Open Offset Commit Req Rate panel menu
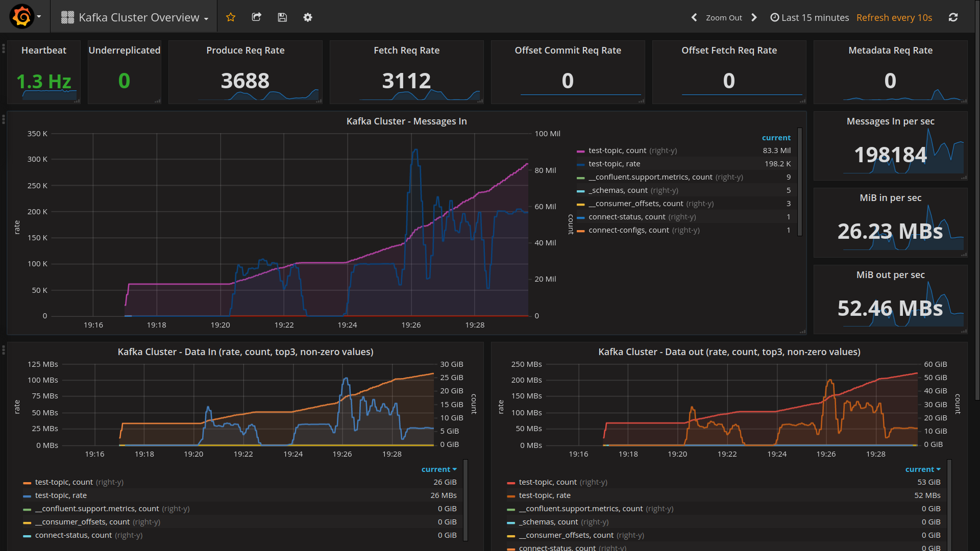The width and height of the screenshot is (980, 551). click(x=568, y=50)
